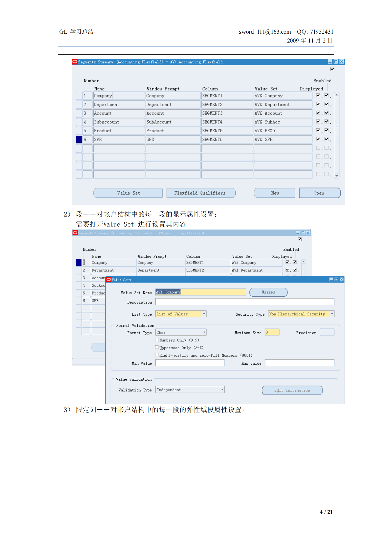Screen dimensions: 392x555
Task: Click the SEGMENT3 column cell
Action: click(227, 113)
